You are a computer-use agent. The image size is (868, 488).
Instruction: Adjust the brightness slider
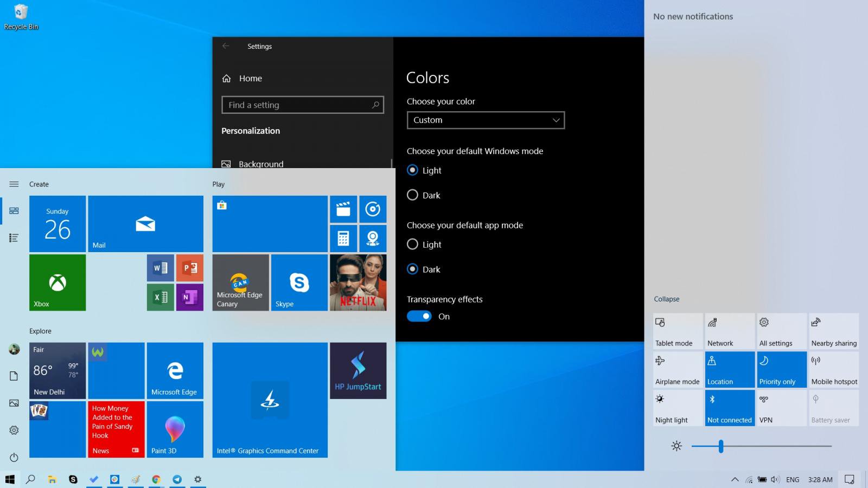(721, 446)
